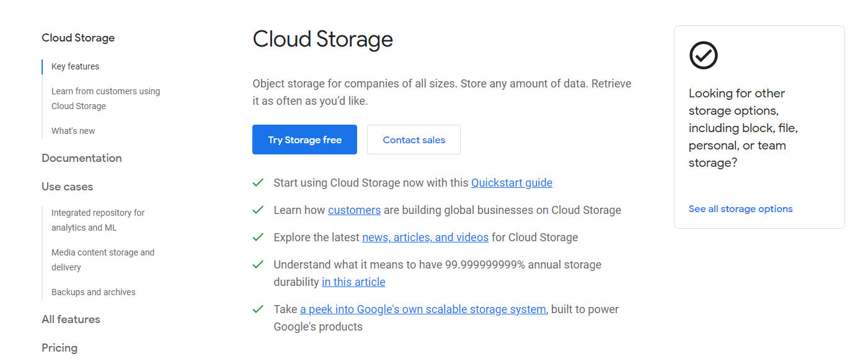Open the What's new page
868x364 pixels.
point(73,130)
